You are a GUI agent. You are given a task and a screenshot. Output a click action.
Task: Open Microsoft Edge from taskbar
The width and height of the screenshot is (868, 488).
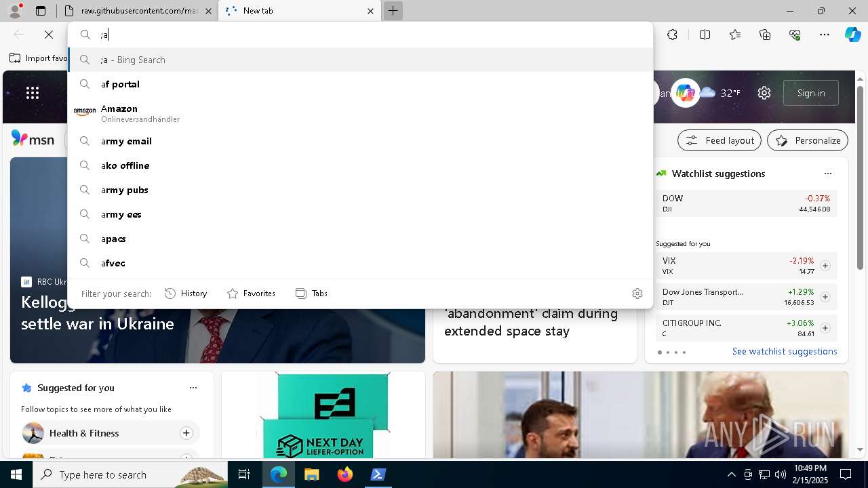point(279,474)
